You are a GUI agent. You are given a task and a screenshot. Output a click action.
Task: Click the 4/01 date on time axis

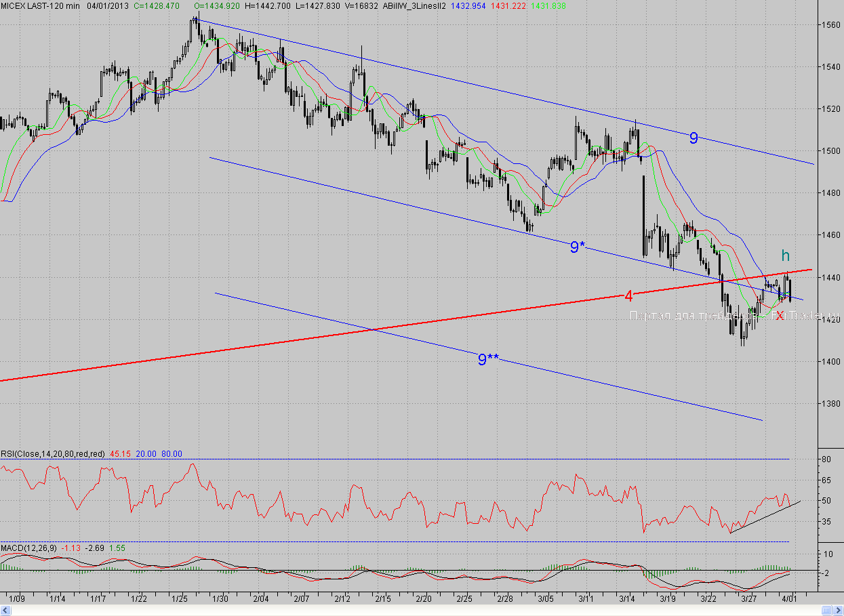coord(790,599)
